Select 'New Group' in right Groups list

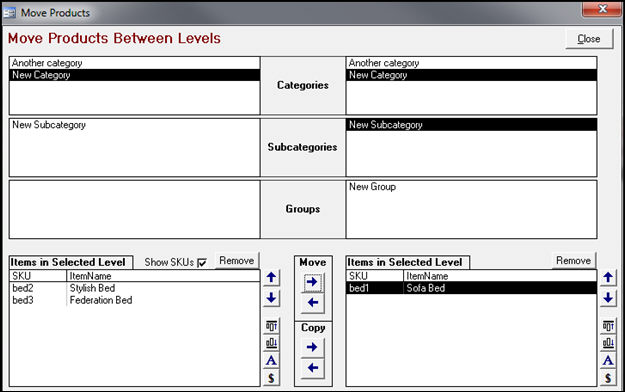(472, 187)
